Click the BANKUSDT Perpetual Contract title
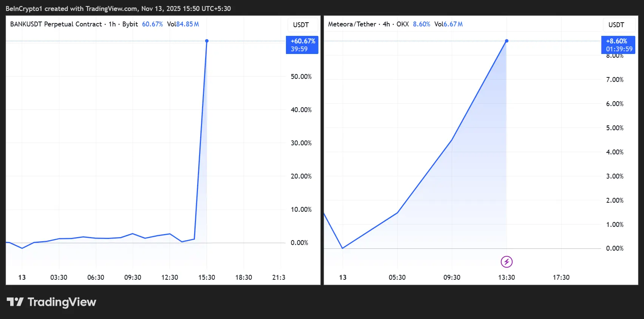Screen dimensions: 644x319 click(56, 24)
